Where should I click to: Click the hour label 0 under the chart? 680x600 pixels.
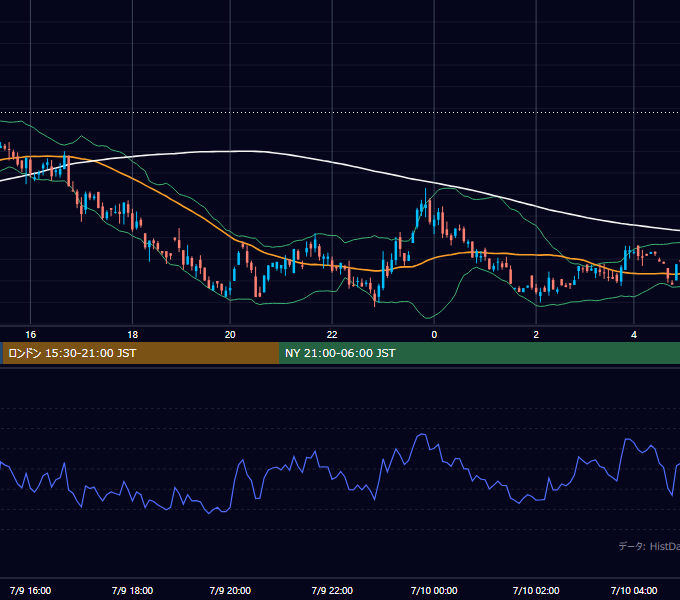point(434,335)
